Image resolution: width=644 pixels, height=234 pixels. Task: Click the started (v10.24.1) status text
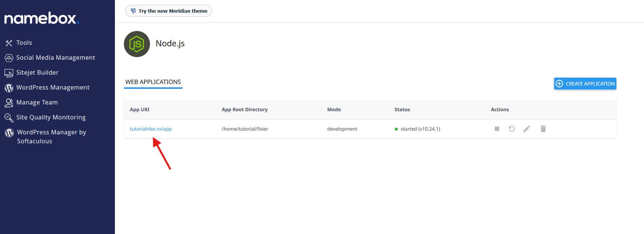[x=421, y=129]
